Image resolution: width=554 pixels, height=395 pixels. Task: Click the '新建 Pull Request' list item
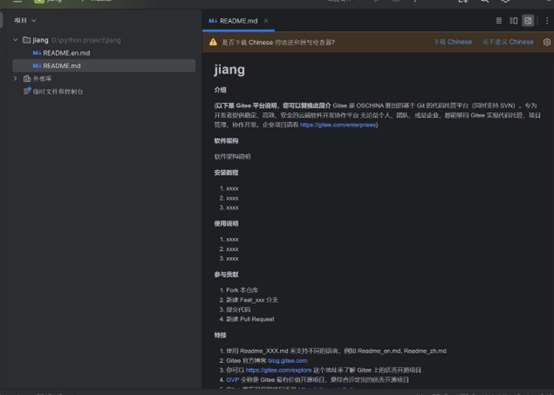250,319
